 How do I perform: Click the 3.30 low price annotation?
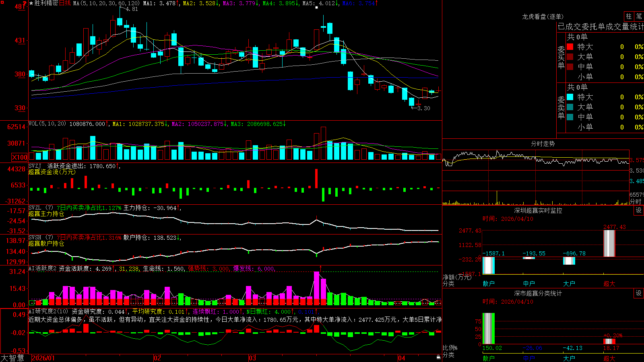click(x=423, y=108)
